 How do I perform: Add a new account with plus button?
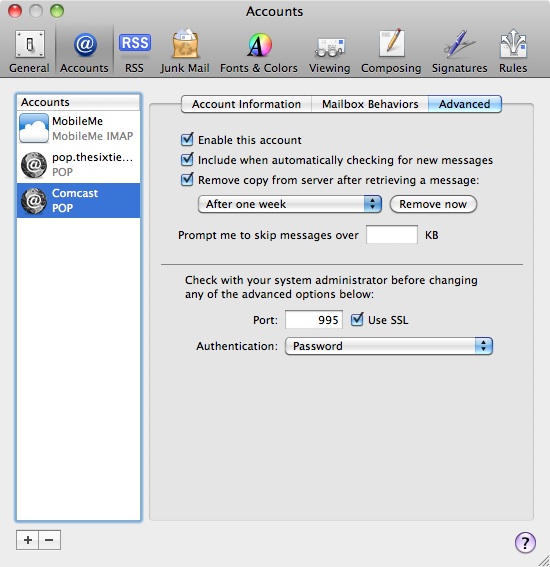27,540
